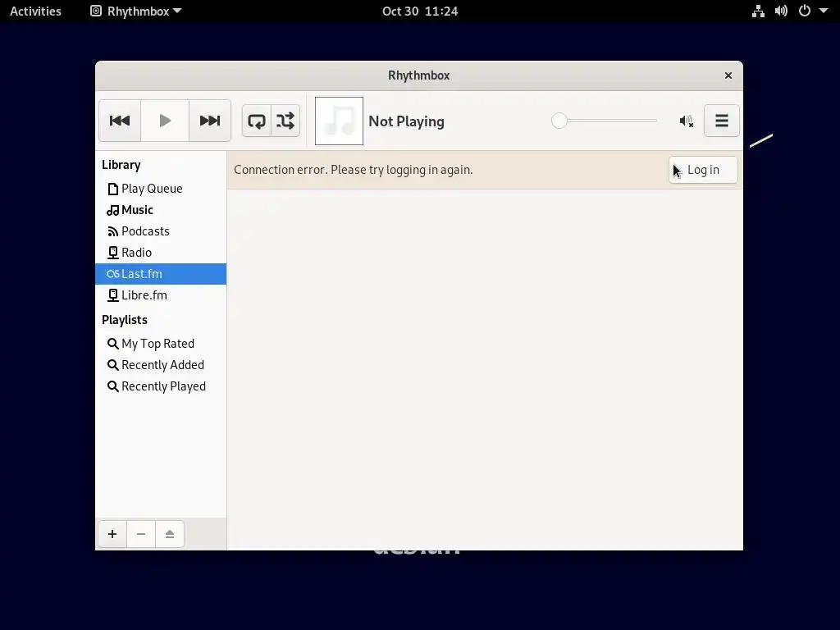Image resolution: width=840 pixels, height=630 pixels.
Task: Click the remove (minus) button
Action: point(141,534)
